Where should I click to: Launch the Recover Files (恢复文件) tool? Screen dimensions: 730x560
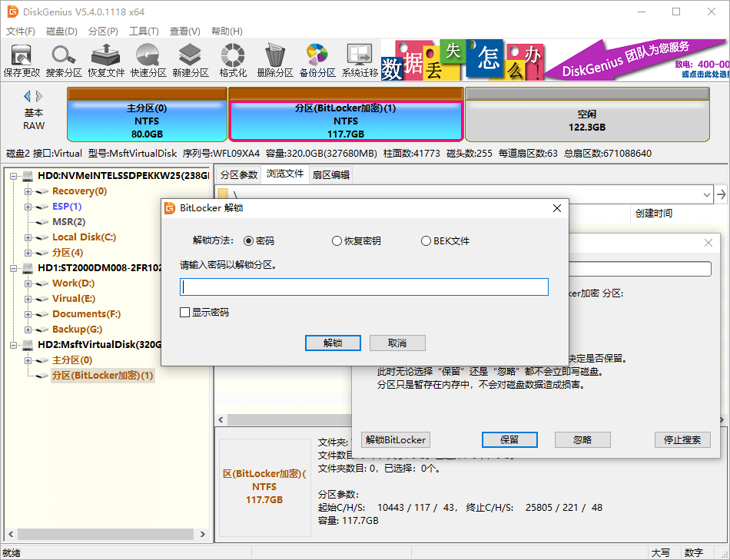coord(106,61)
